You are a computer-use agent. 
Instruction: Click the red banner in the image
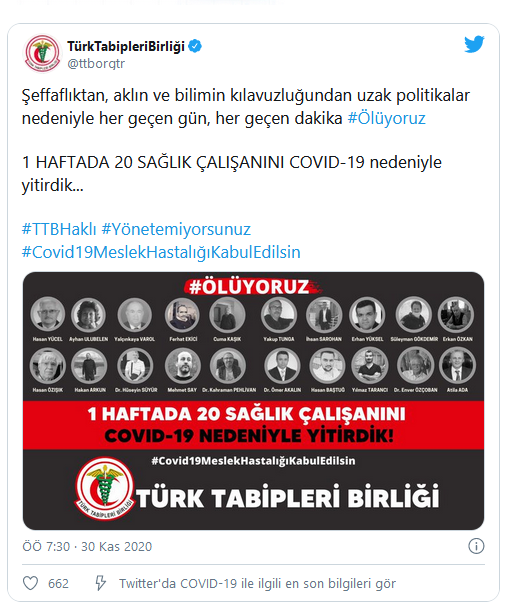point(253,425)
